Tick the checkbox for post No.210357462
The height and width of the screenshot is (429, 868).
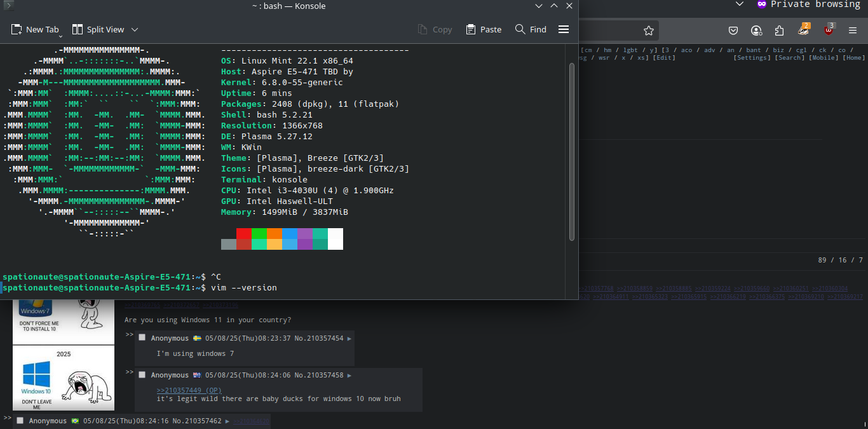tap(20, 421)
